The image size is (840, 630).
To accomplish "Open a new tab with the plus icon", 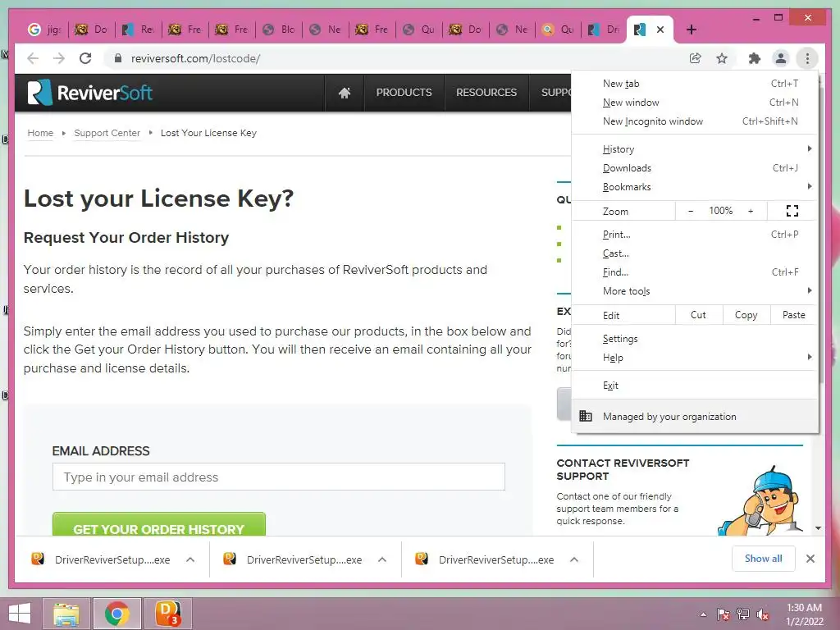I will [691, 30].
